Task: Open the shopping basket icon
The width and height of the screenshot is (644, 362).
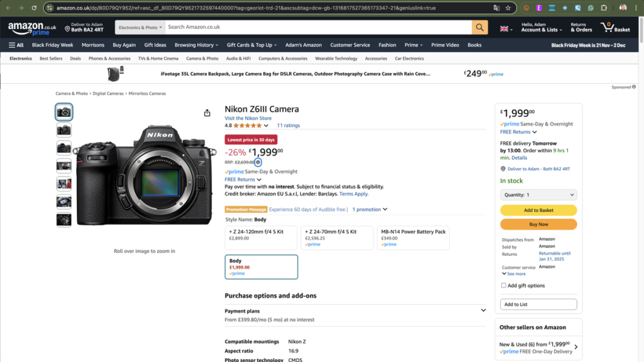Action: point(615,27)
